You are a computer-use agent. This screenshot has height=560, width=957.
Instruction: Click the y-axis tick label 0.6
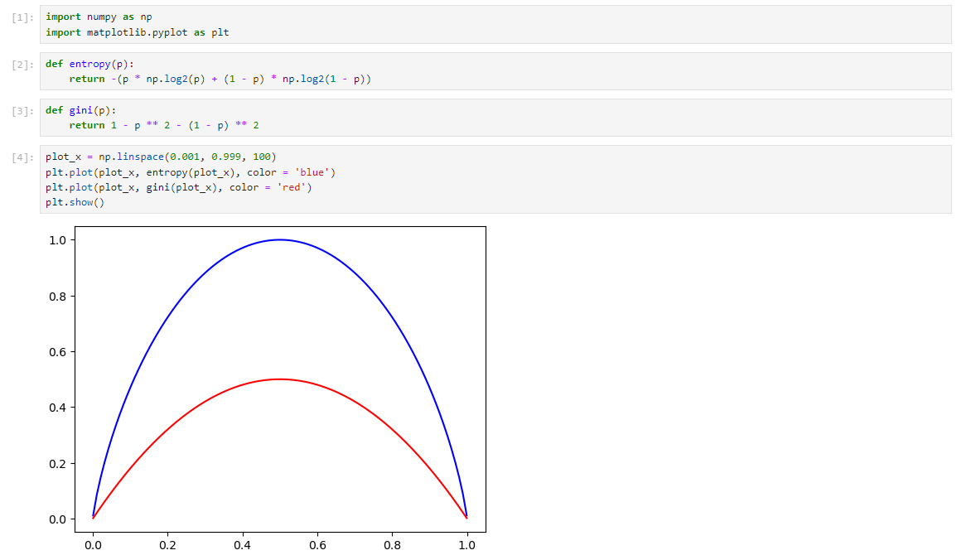(x=57, y=352)
